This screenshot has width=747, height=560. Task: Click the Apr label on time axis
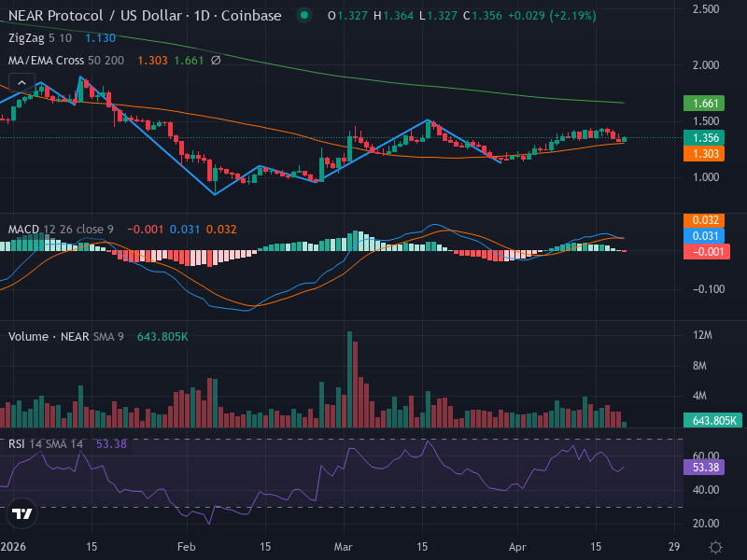click(517, 547)
